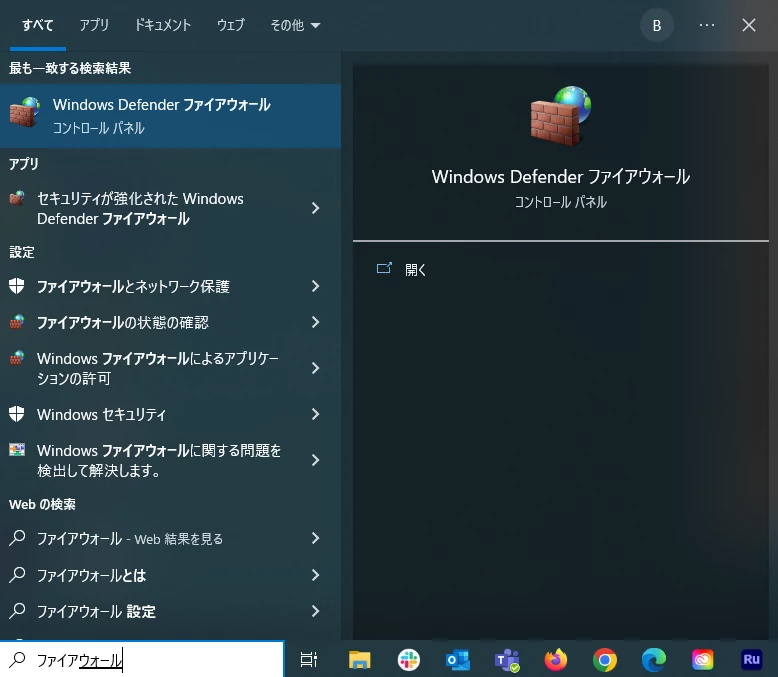Expand chevron for Web 結果を見る
The image size is (778, 677).
316,538
